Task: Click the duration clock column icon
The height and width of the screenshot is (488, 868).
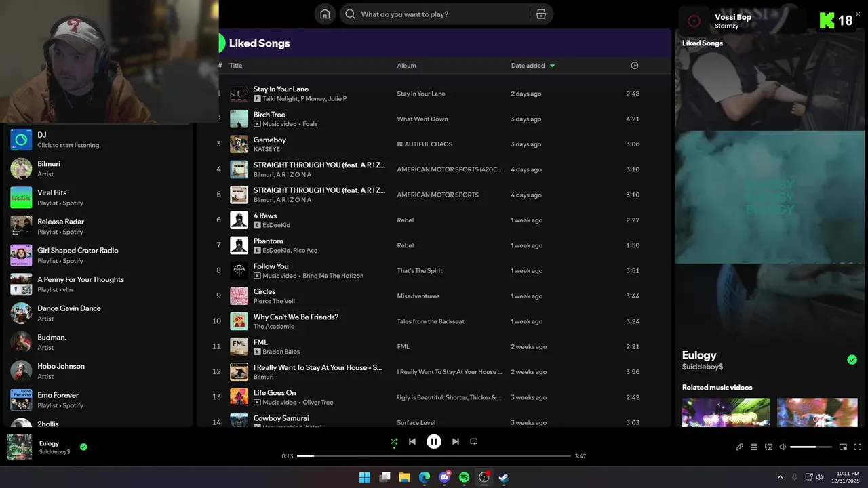Action: point(635,66)
